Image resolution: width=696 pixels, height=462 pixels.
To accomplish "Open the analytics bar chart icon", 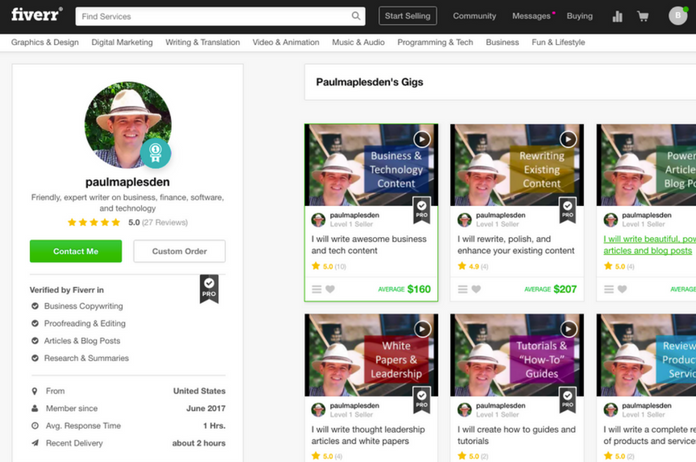I will point(617,16).
